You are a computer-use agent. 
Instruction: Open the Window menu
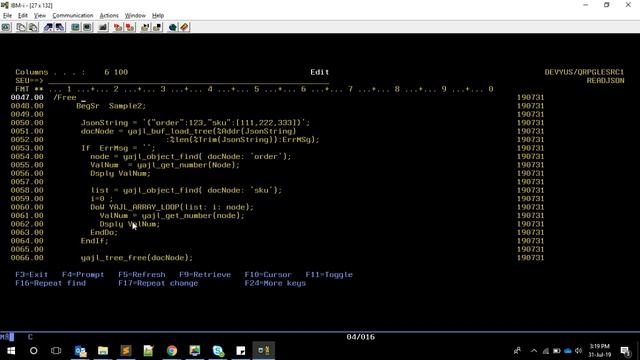(135, 16)
